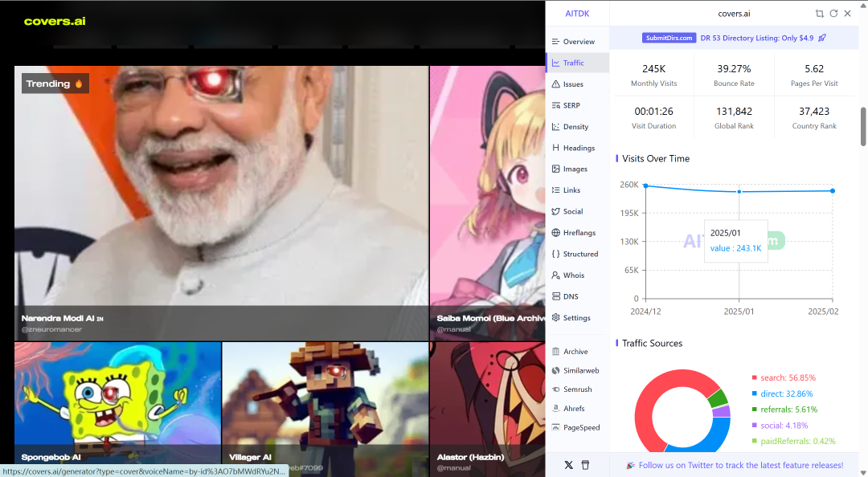This screenshot has width=868, height=477.
Task: Click the @zneuromancer author handle
Action: tap(51, 329)
